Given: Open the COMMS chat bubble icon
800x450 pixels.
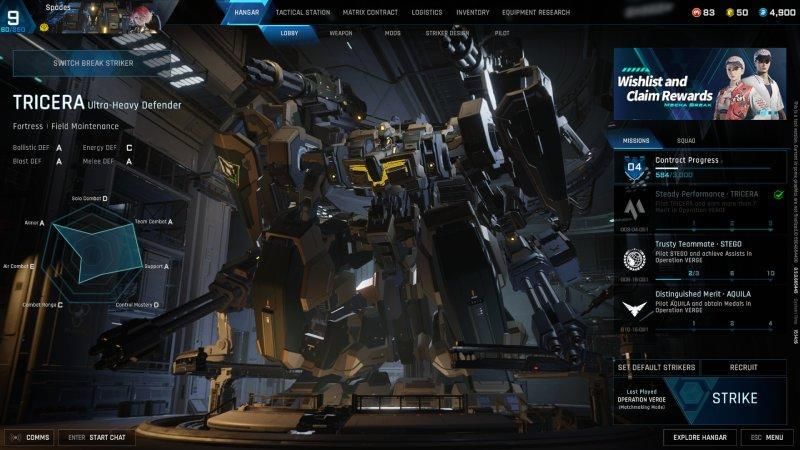Looking at the screenshot, I should pyautogui.click(x=15, y=437).
